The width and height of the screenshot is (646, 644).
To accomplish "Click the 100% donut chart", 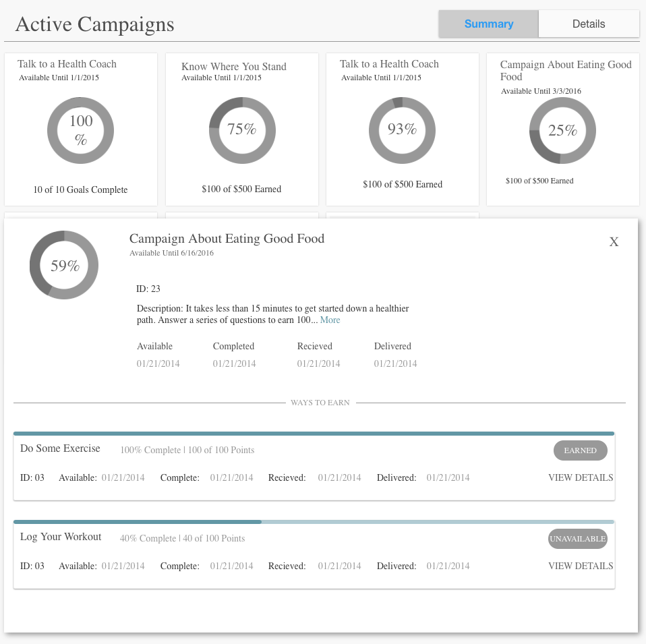I will [81, 130].
